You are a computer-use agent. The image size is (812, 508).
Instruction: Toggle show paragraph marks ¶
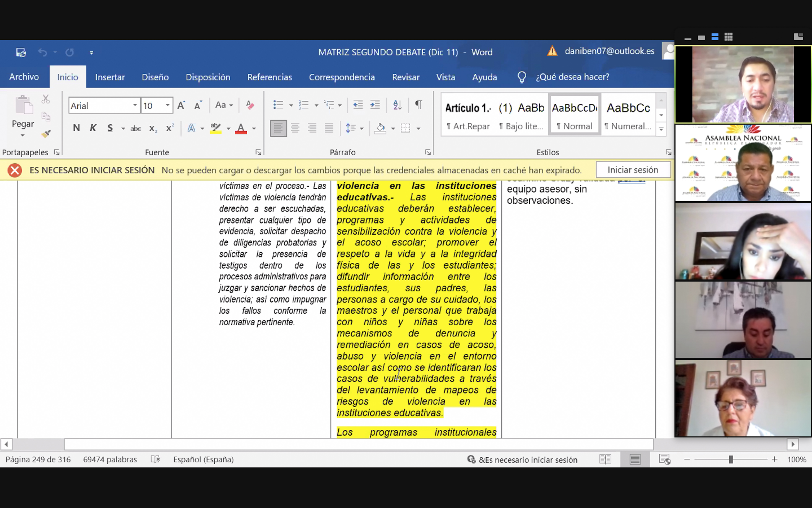click(418, 105)
